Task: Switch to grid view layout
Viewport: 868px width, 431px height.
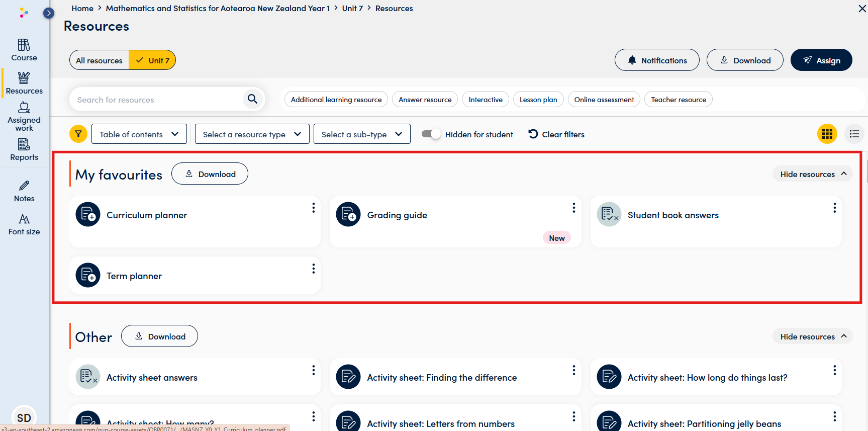Action: (827, 134)
